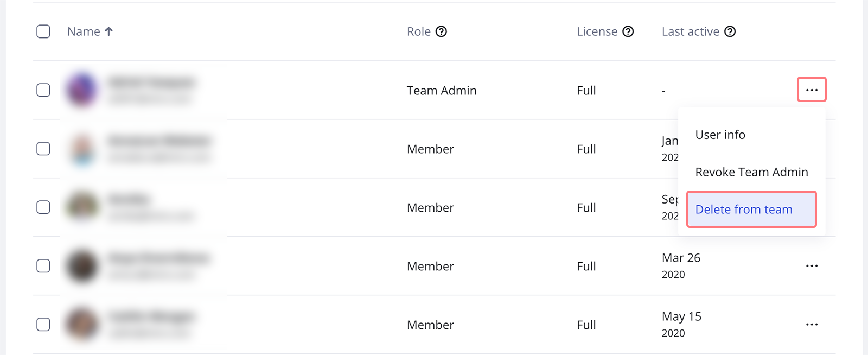Click the Last active help icon
This screenshot has width=868, height=355.
tap(730, 31)
